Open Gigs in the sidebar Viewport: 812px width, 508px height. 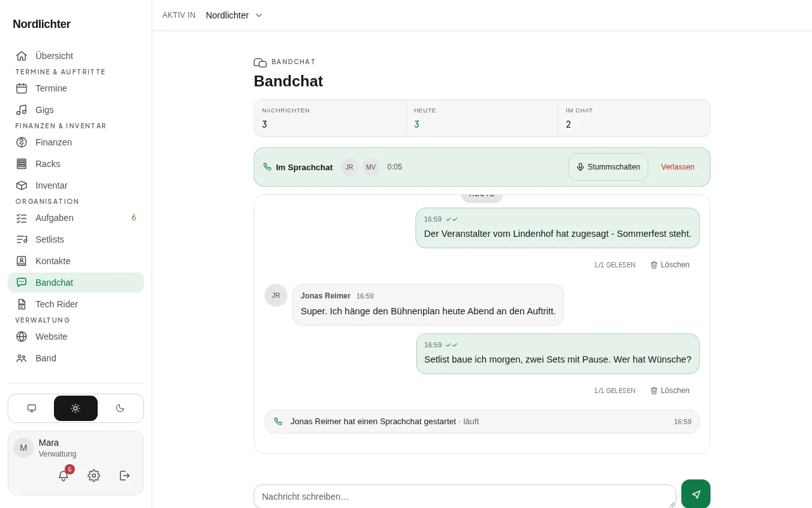coord(76,110)
